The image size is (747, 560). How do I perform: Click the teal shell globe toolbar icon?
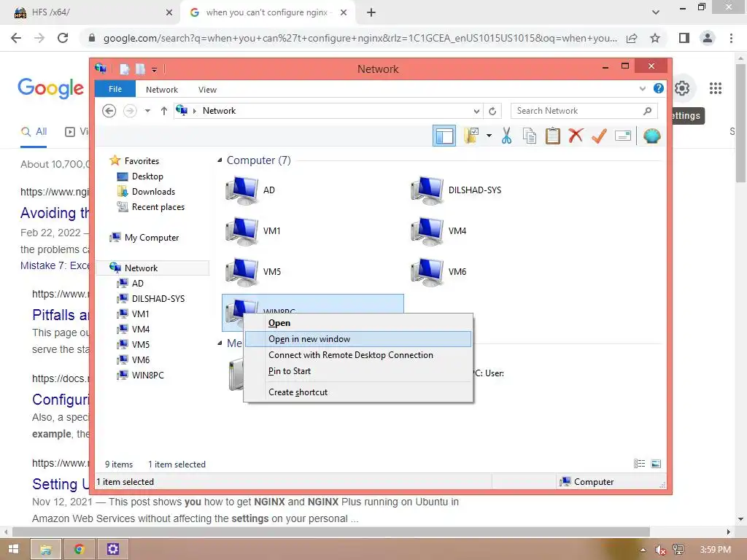click(651, 136)
